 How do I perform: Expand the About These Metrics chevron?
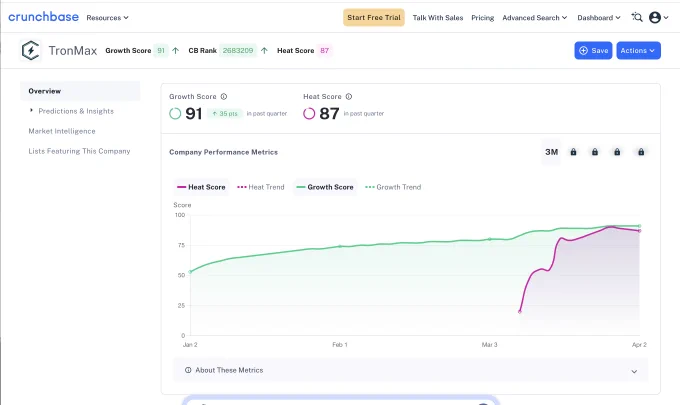634,371
